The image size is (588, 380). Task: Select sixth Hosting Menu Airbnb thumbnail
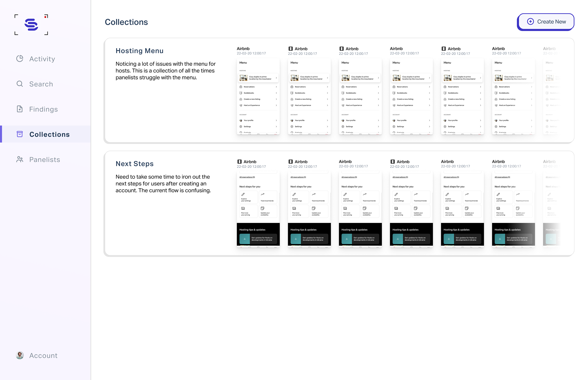(x=513, y=96)
